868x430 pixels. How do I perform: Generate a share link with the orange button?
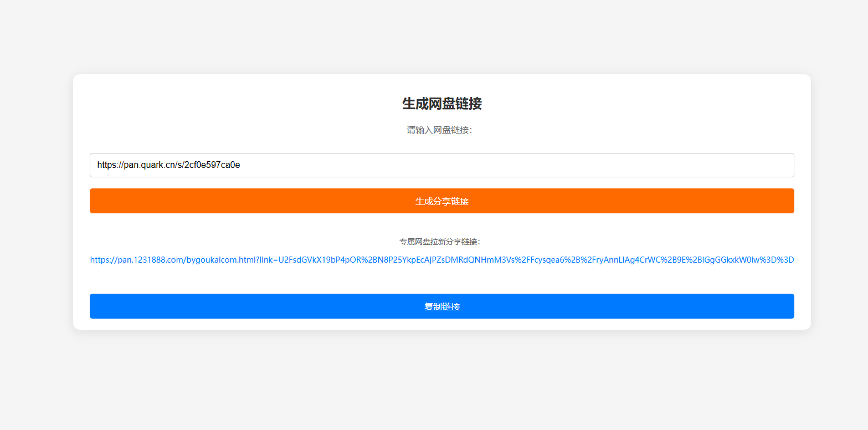(x=441, y=201)
